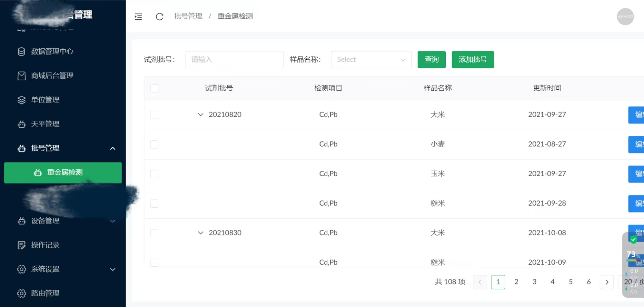Click the 天平管理 icon
The image size is (644, 307).
click(x=21, y=124)
